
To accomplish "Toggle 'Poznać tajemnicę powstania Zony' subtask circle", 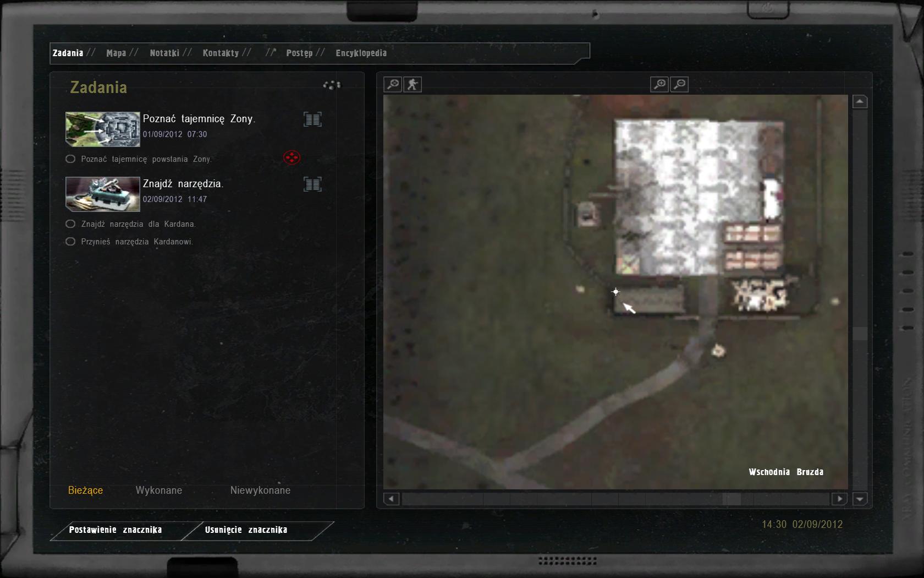I will pos(70,159).
